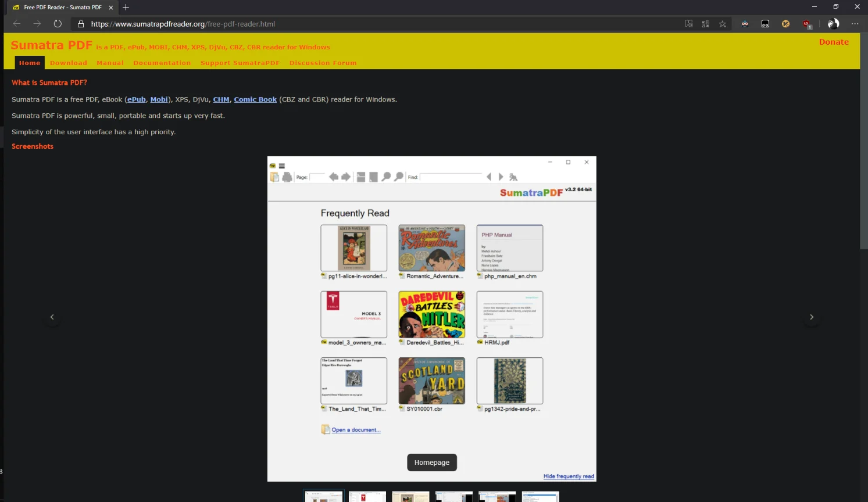View site info via the padlock icon
The width and height of the screenshot is (868, 502).
(x=81, y=24)
